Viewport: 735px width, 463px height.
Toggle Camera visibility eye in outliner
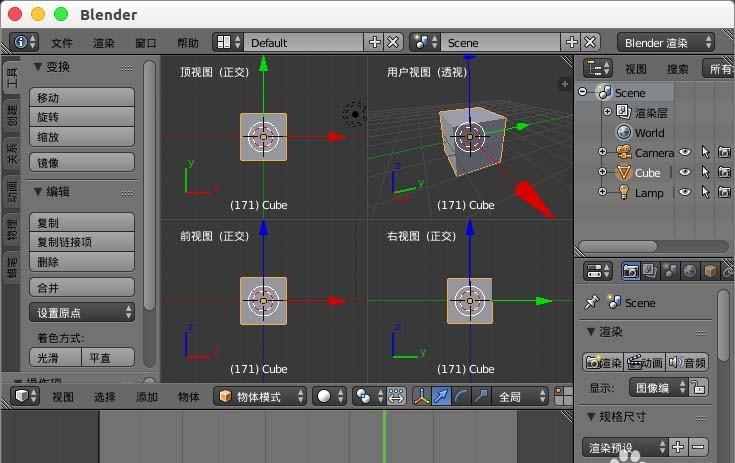685,152
